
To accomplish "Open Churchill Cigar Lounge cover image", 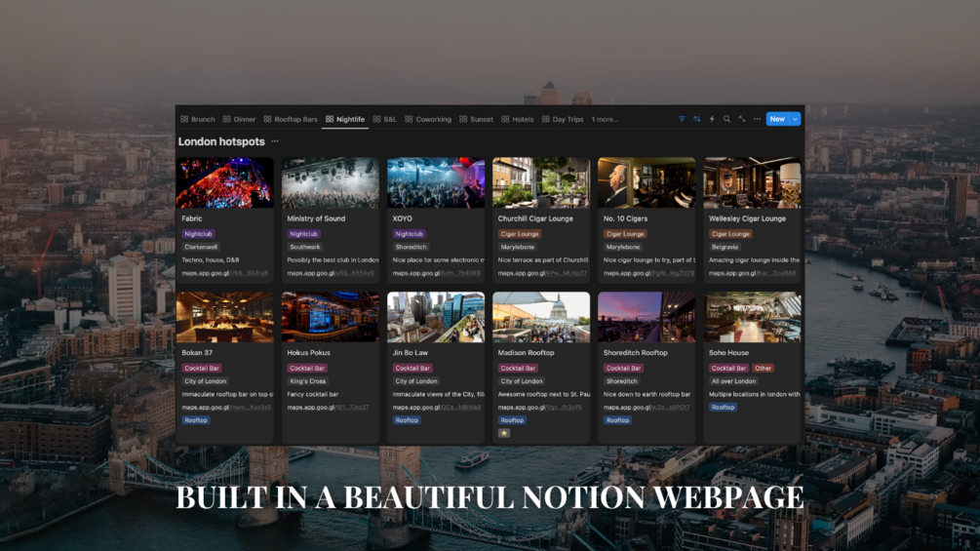I will 541,182.
